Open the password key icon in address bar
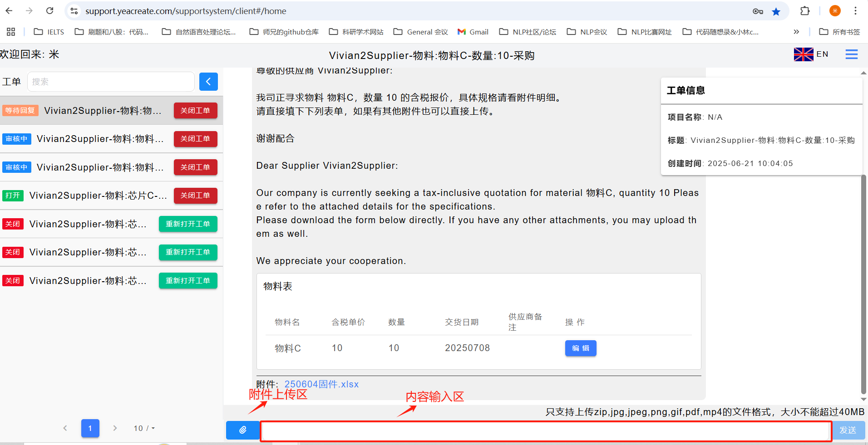The width and height of the screenshot is (868, 445). [x=757, y=11]
